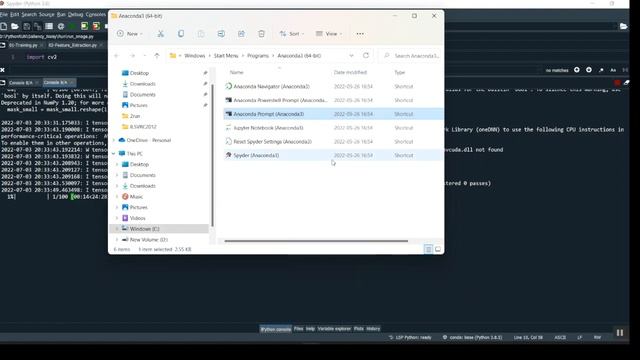Open the View dropdown in Explorer
This screenshot has width=640, height=360.
click(x=329, y=34)
